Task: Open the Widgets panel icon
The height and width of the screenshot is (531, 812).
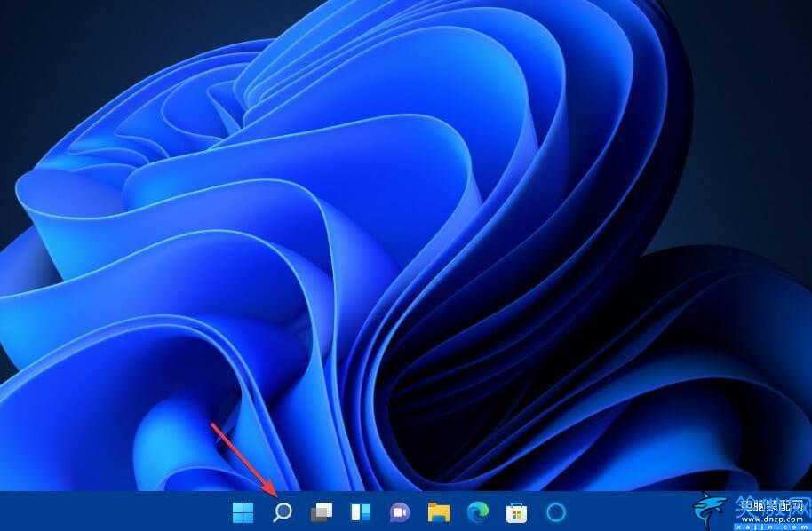Action: tap(361, 512)
